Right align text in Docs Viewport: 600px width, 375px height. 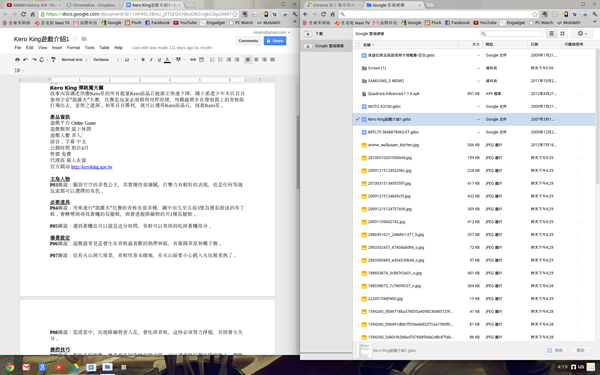(264, 60)
